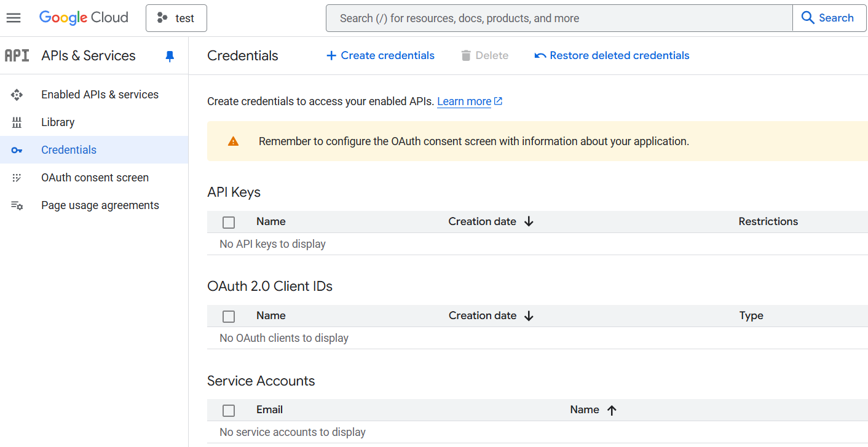Open the Create credentials menu
868x447 pixels.
pyautogui.click(x=381, y=55)
